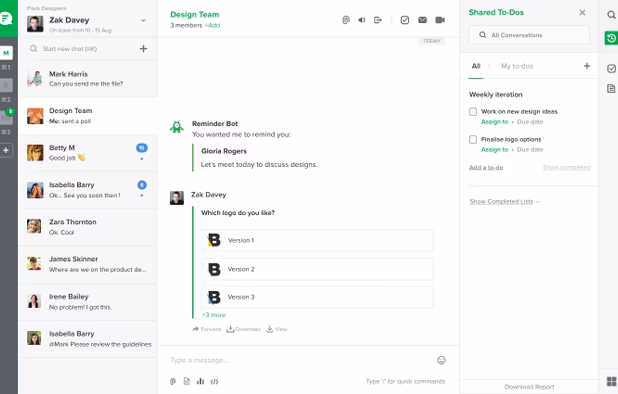Image resolution: width=618 pixels, height=394 pixels.
Task: Click All Conversations search field
Action: click(x=529, y=35)
